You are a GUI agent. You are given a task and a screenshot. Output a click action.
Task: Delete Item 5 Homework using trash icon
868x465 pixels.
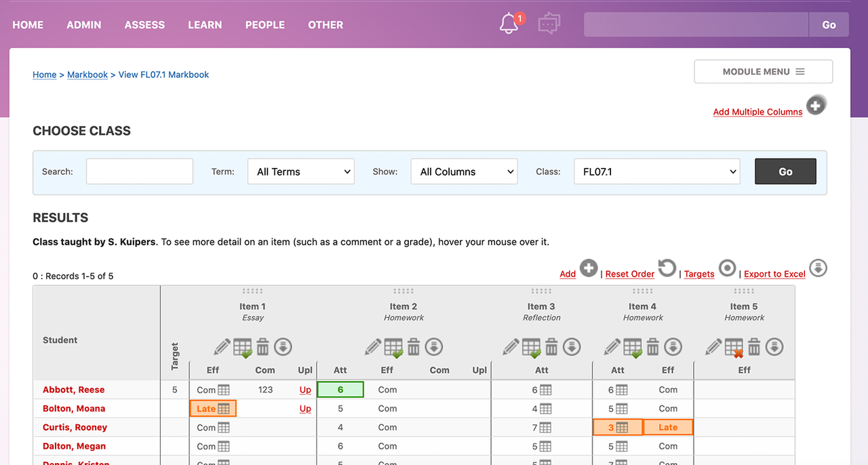point(754,347)
